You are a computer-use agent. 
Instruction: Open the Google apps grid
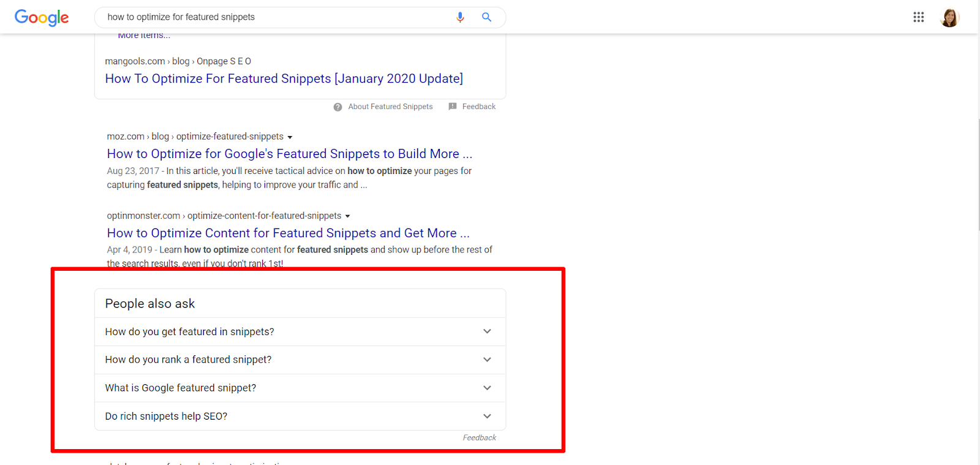click(x=918, y=17)
